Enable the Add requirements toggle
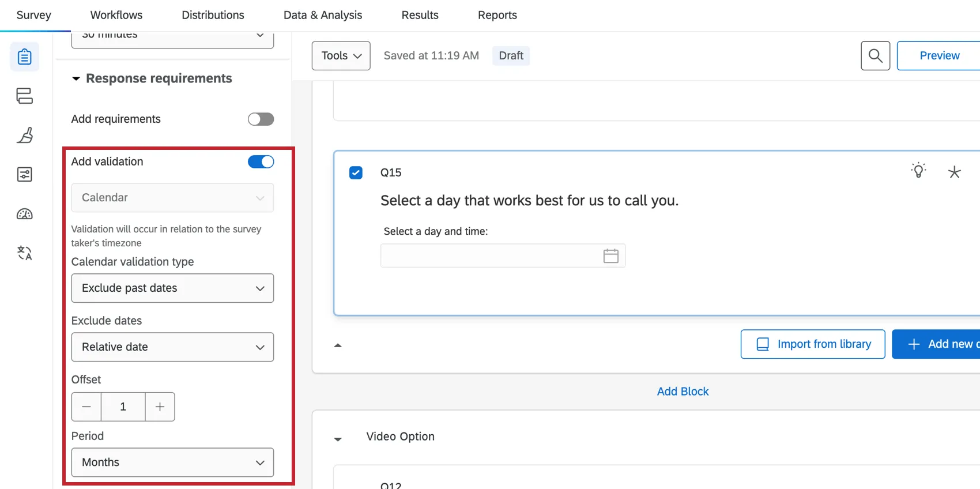This screenshot has width=980, height=489. click(x=261, y=119)
